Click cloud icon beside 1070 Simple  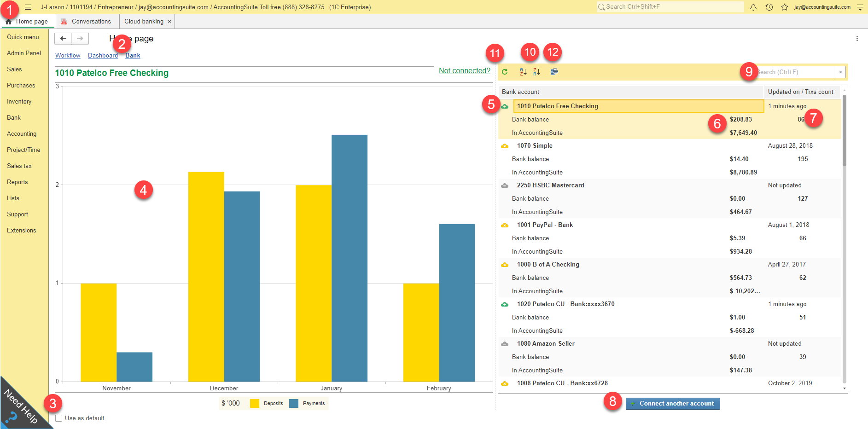point(505,146)
